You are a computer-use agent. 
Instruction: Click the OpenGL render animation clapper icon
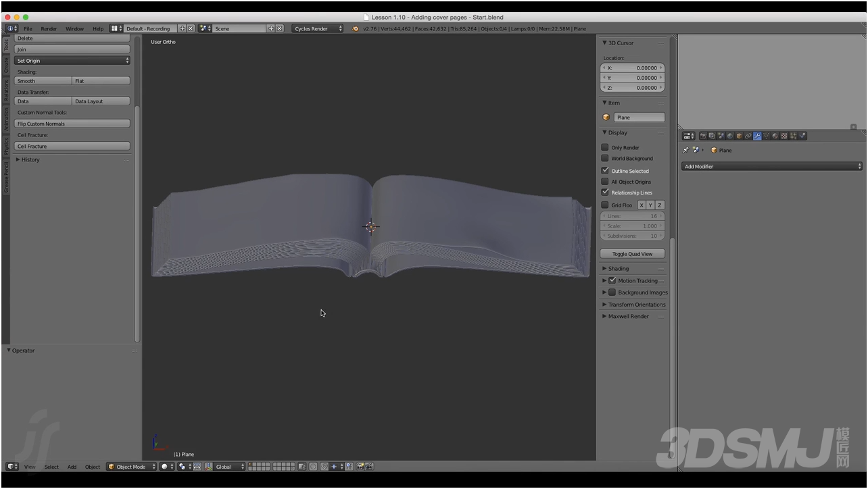[369, 467]
